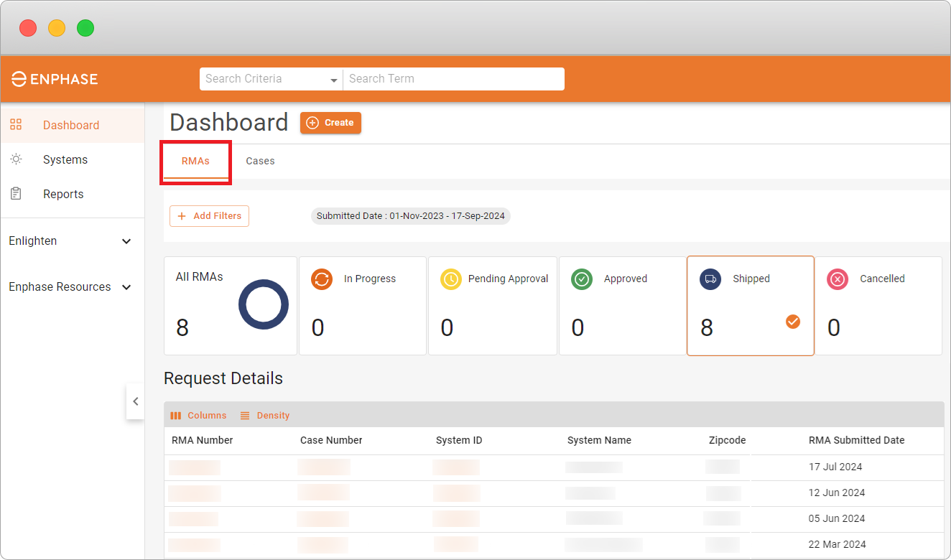This screenshot has height=560, width=951.
Task: Click the In Progress refresh icon
Action: pos(322,279)
